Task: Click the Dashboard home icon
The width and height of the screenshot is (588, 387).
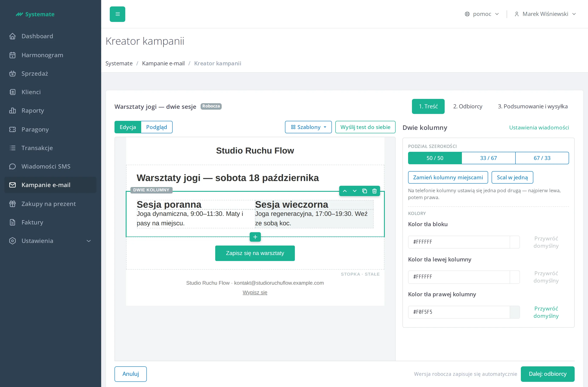Action: click(12, 36)
